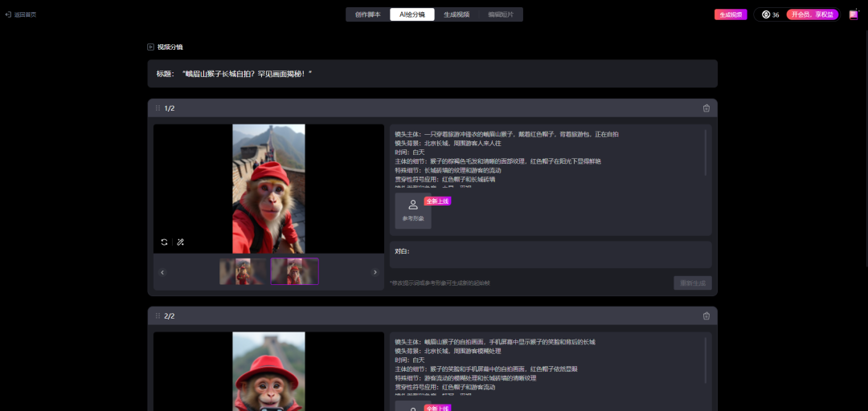This screenshot has width=868, height=411.
Task: Open the 编辑短片 tab
Action: (501, 15)
